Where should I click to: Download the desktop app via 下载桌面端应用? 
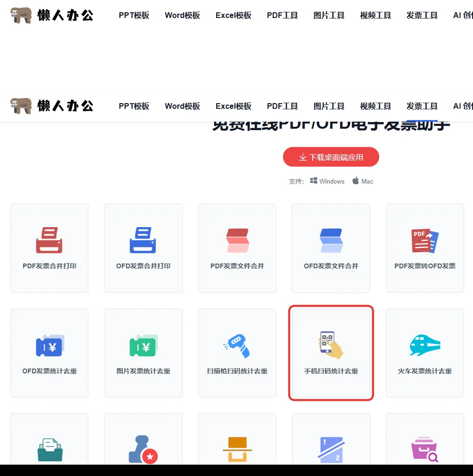(331, 157)
